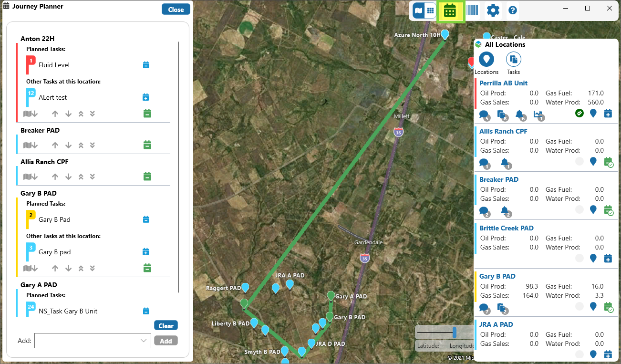Toggle JRA A PAD status circle
621x364 pixels.
(x=580, y=354)
